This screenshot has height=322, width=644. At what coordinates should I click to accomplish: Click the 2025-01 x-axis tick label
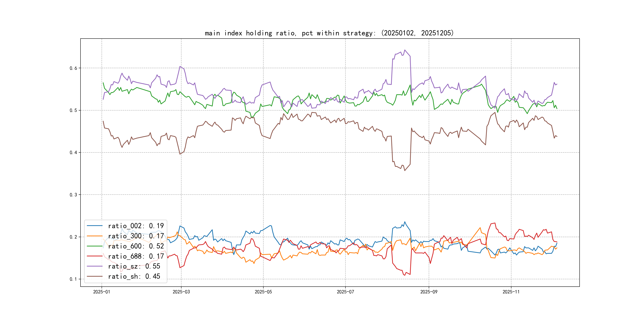pos(102,292)
